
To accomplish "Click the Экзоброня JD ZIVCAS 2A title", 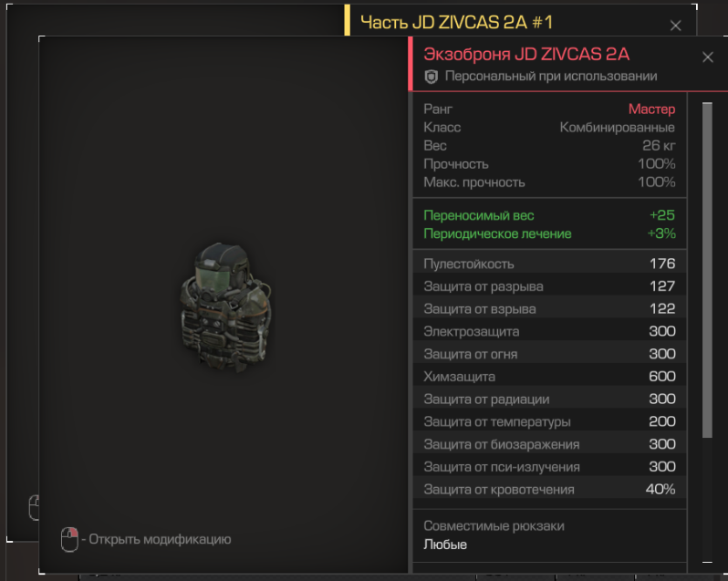I will click(x=526, y=55).
